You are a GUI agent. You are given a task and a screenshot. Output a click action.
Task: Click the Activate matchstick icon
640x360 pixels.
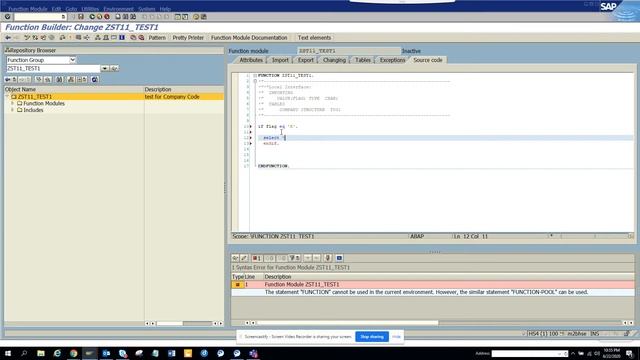click(70, 38)
